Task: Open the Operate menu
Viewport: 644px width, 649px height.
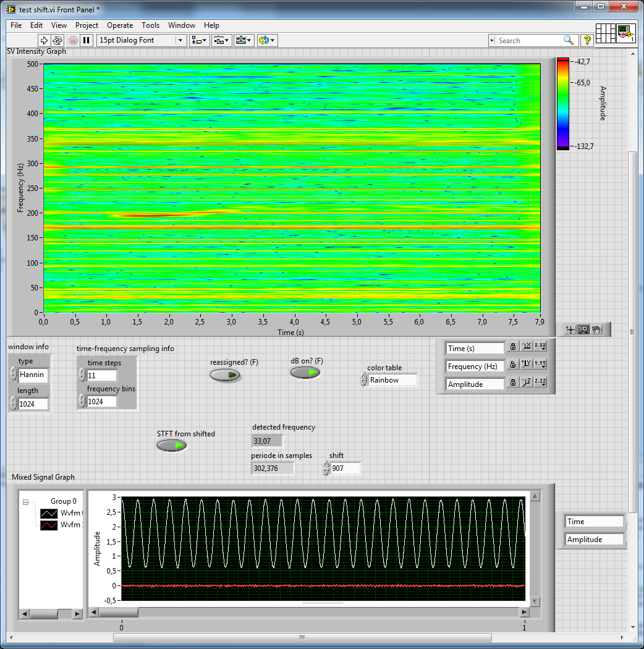Action: (x=120, y=25)
